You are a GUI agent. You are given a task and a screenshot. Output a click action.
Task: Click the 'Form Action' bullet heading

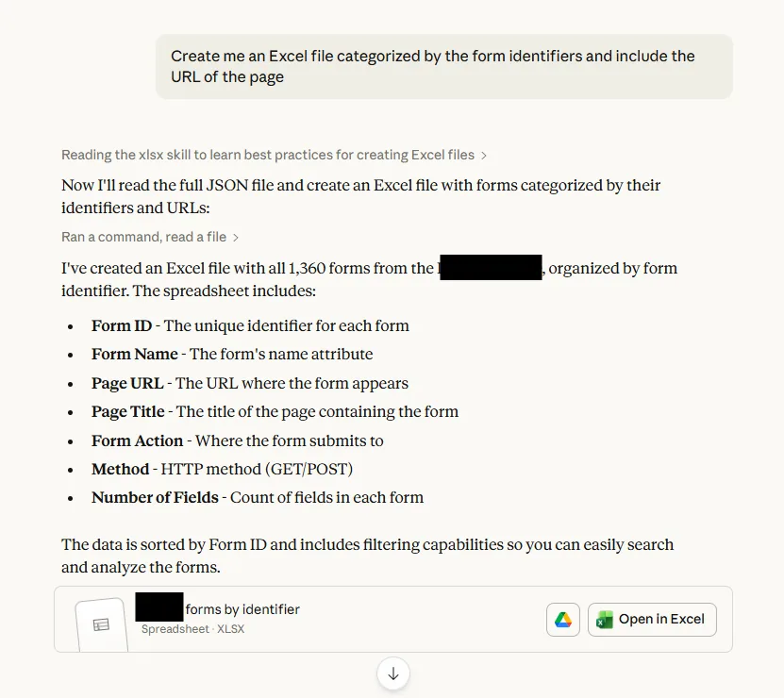(x=138, y=440)
